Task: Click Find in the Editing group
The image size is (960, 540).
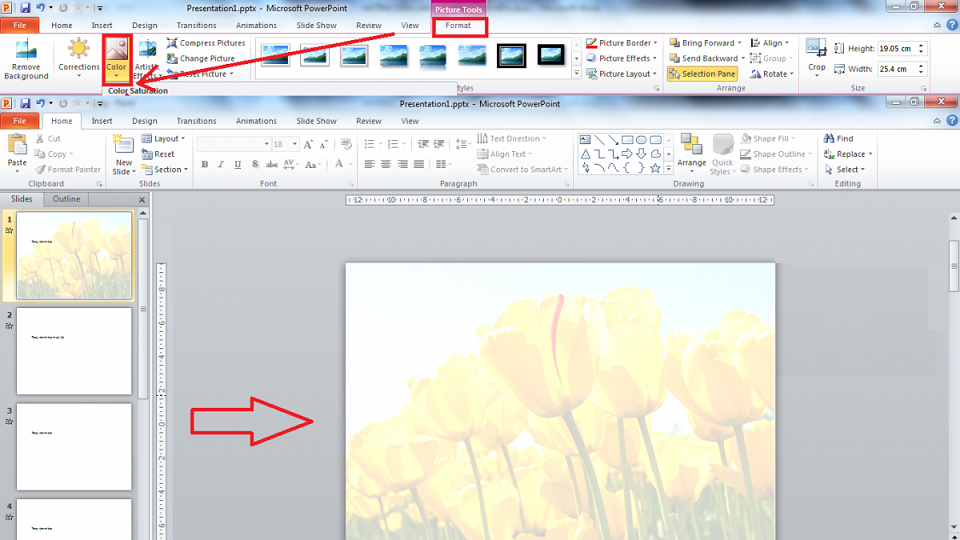Action: (839, 138)
